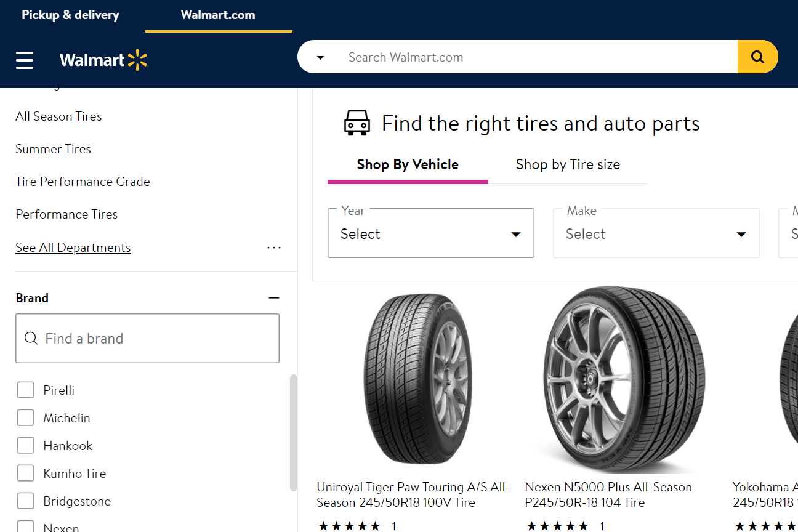Open Summer Tires category
Image resolution: width=798 pixels, height=532 pixels.
point(53,149)
